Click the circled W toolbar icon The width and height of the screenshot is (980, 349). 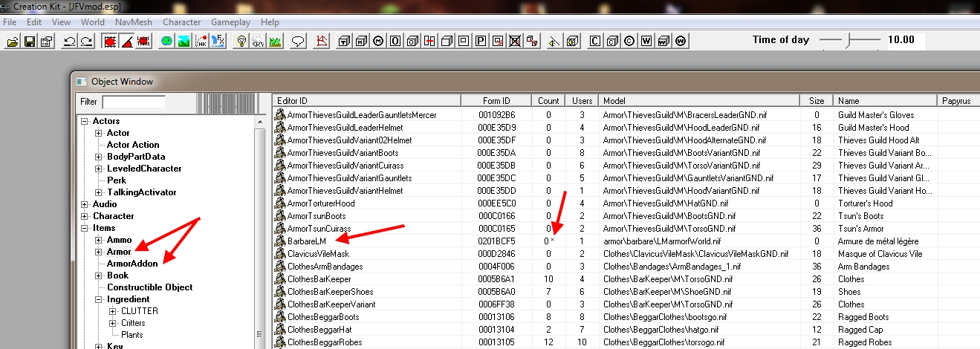(x=681, y=42)
